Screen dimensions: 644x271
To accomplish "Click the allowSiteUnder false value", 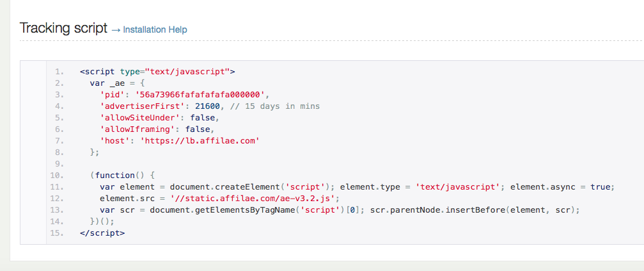I will pyautogui.click(x=203, y=118).
